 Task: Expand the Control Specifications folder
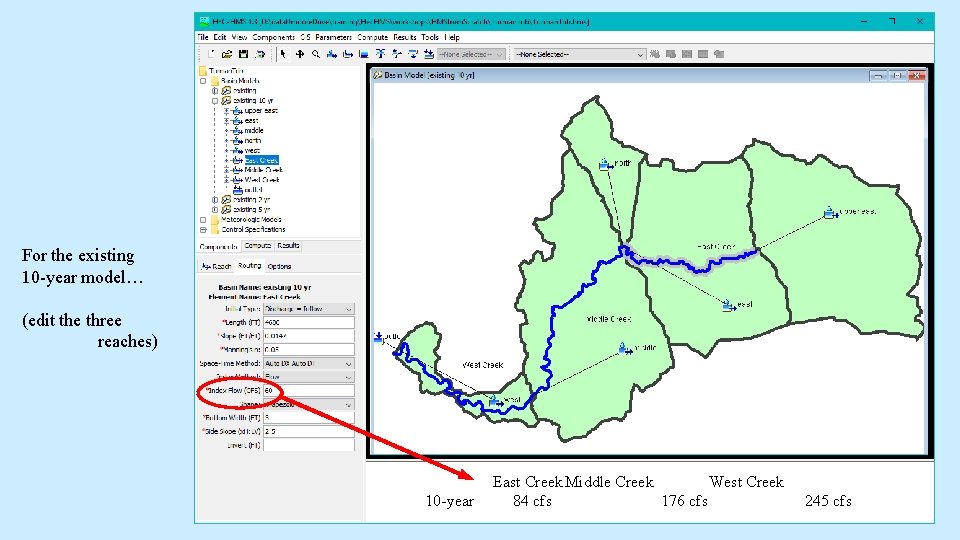coord(203,230)
